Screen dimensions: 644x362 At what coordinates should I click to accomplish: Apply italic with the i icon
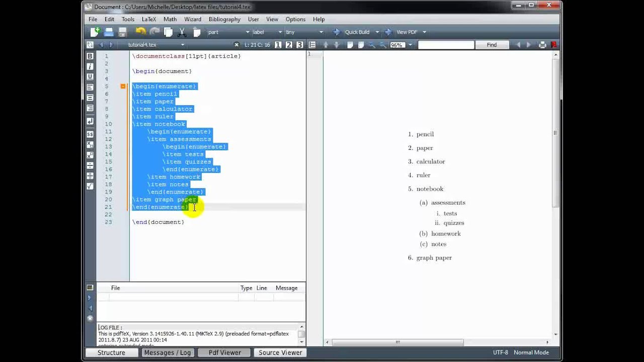(x=90, y=66)
